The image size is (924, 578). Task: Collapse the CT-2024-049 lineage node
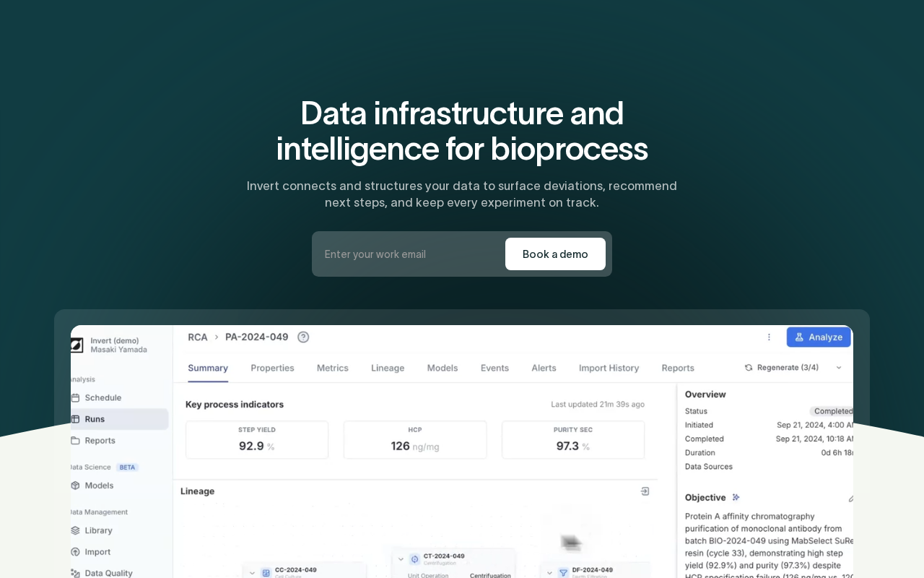tap(401, 558)
